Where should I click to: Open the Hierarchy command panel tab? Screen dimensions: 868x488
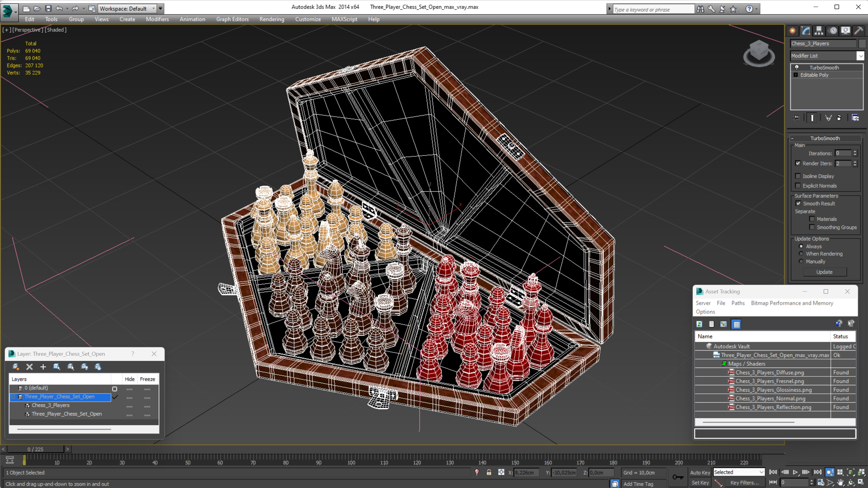(x=819, y=31)
